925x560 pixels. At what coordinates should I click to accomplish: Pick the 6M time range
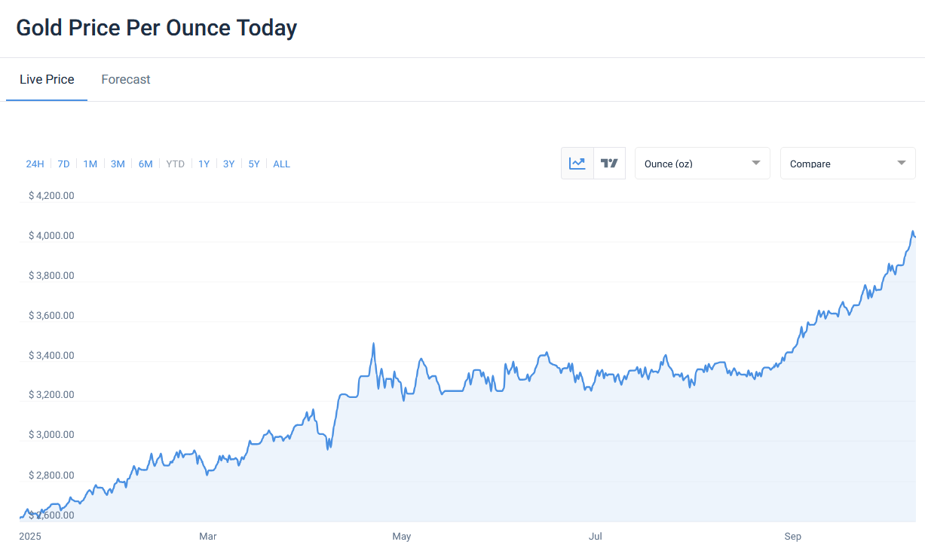[x=145, y=164]
